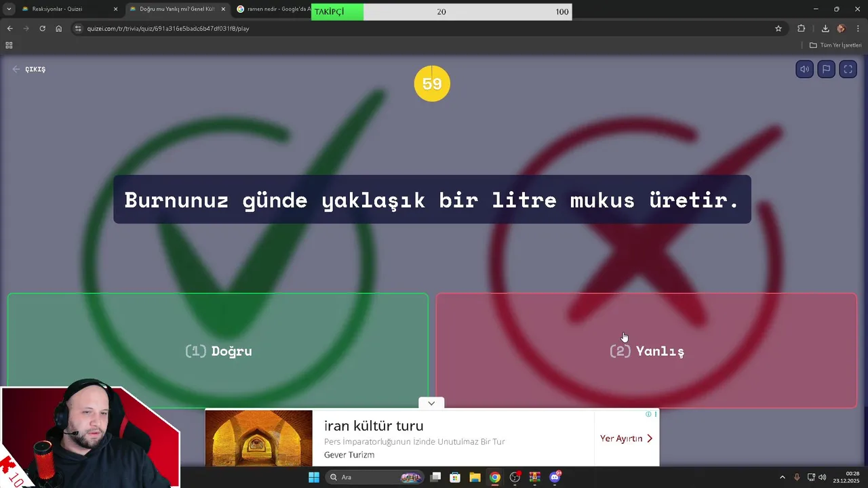Open File Explorer from the taskbar
Viewport: 868px width, 488px height.
(475, 477)
